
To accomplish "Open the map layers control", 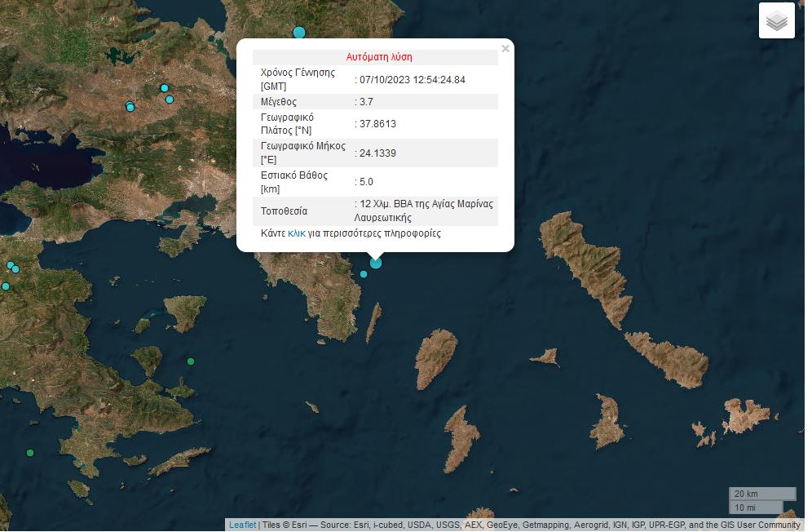I will pyautogui.click(x=776, y=21).
